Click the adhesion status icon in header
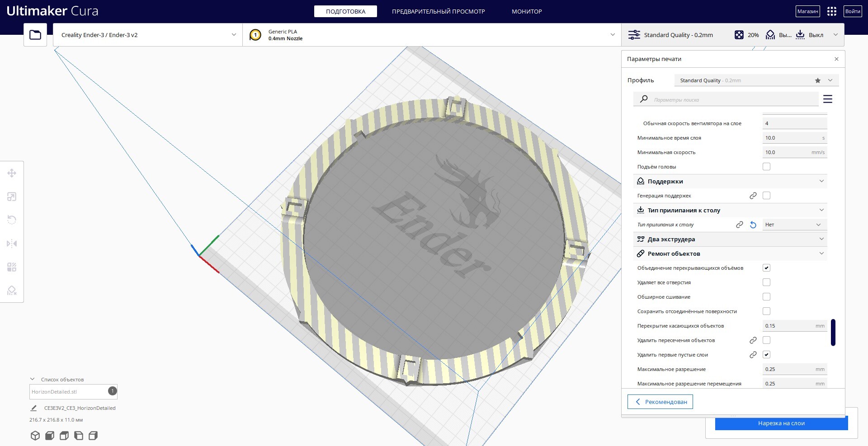This screenshot has height=446, width=868. point(800,35)
